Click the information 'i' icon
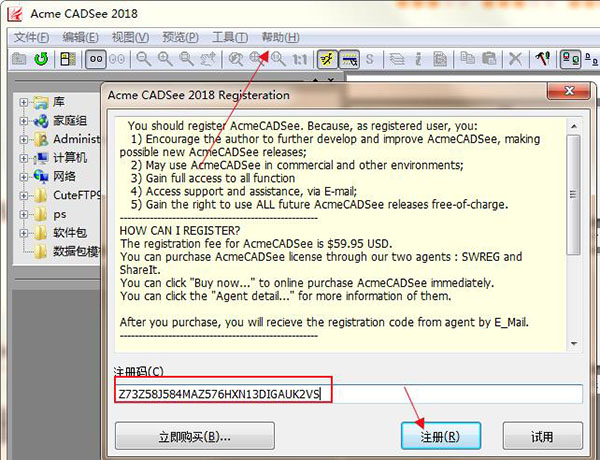The height and width of the screenshot is (460, 600). pyautogui.click(x=418, y=59)
